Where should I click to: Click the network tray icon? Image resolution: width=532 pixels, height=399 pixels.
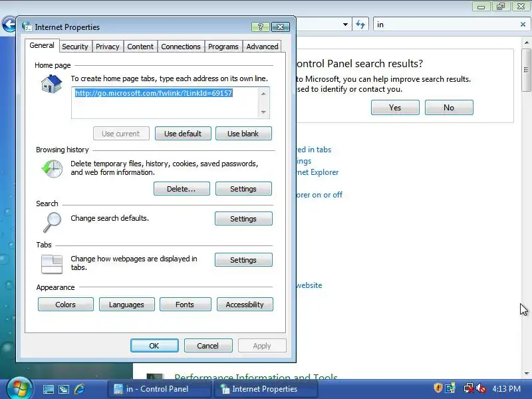point(469,388)
